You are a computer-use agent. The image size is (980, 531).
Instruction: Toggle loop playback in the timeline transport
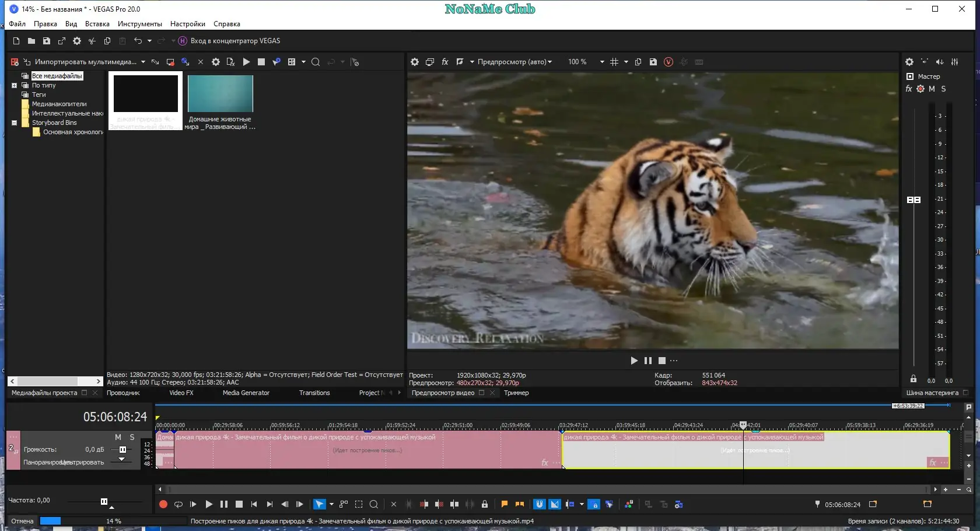(178, 505)
